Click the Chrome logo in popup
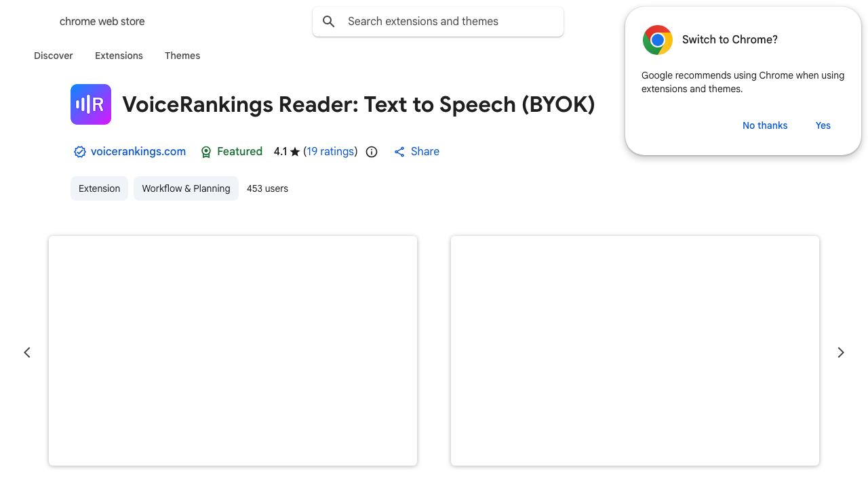868x488 pixels. point(658,40)
